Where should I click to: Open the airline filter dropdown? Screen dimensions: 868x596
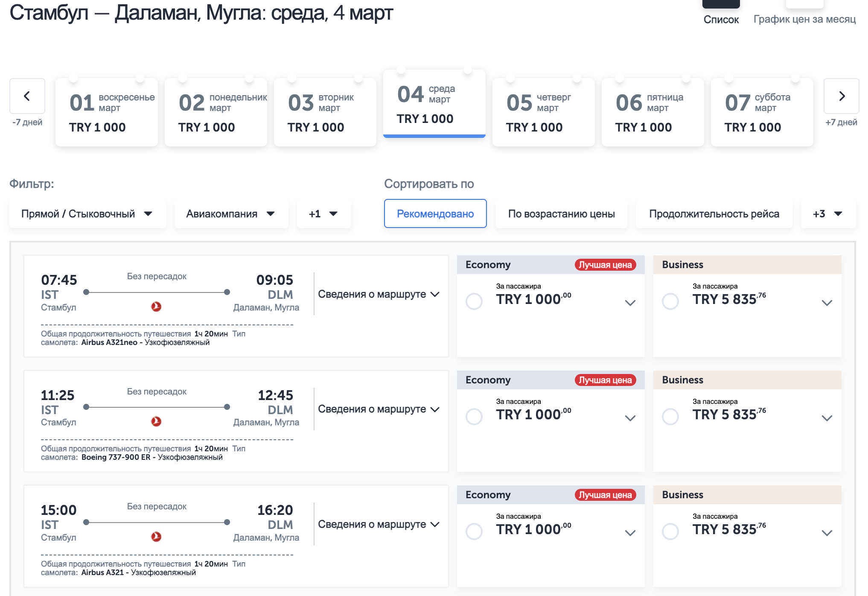pyautogui.click(x=231, y=213)
